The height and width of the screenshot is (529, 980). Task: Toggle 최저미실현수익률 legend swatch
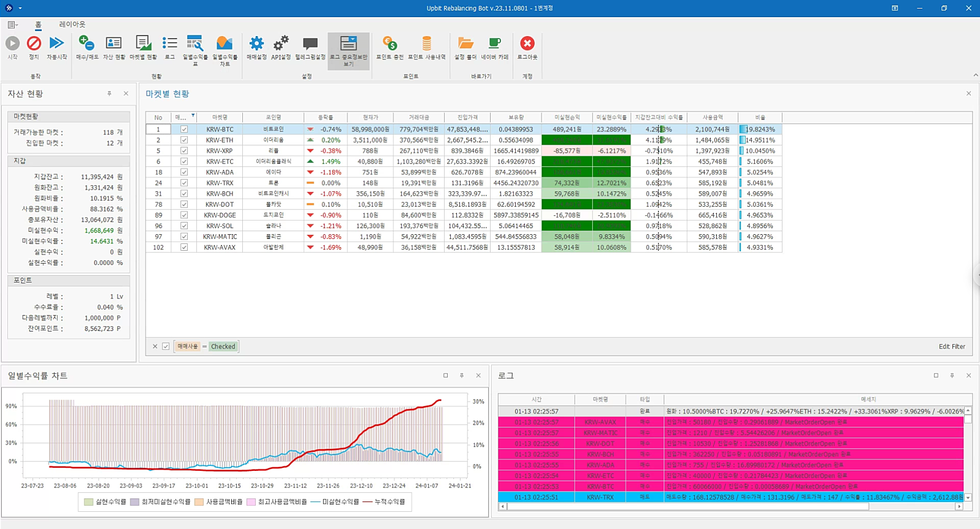tap(134, 502)
